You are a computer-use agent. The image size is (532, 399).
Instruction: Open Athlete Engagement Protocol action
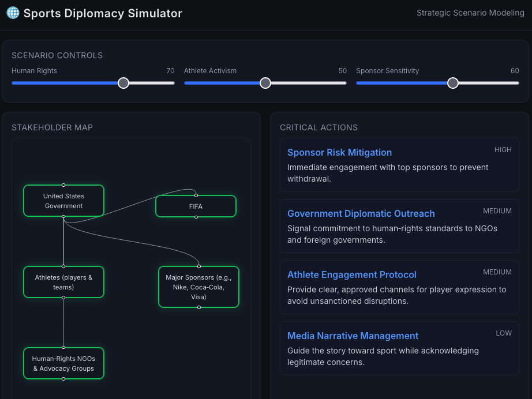point(399,287)
